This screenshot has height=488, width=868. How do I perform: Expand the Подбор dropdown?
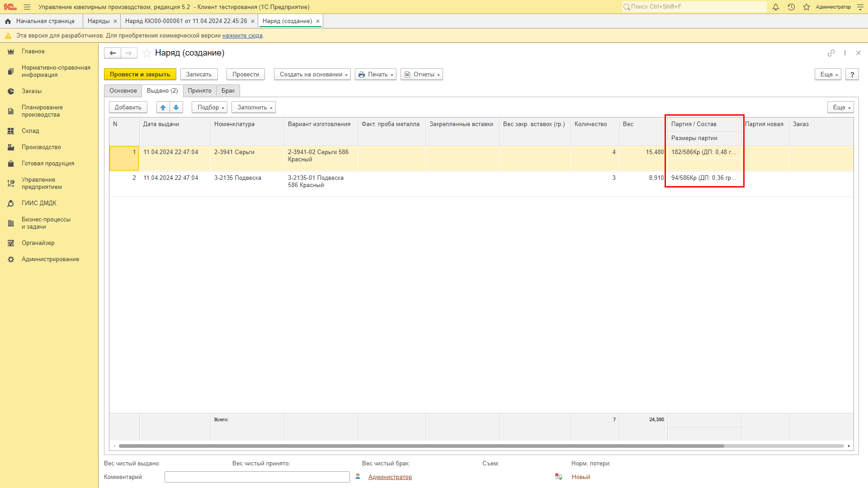pos(209,107)
